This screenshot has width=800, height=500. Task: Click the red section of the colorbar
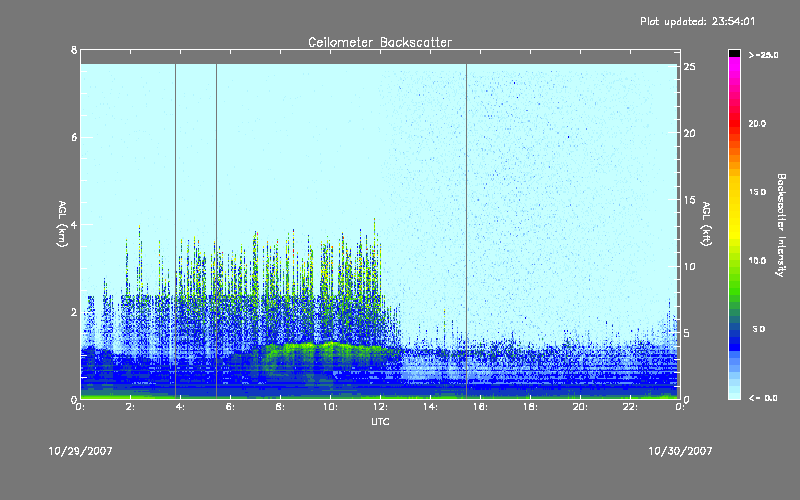[734, 122]
